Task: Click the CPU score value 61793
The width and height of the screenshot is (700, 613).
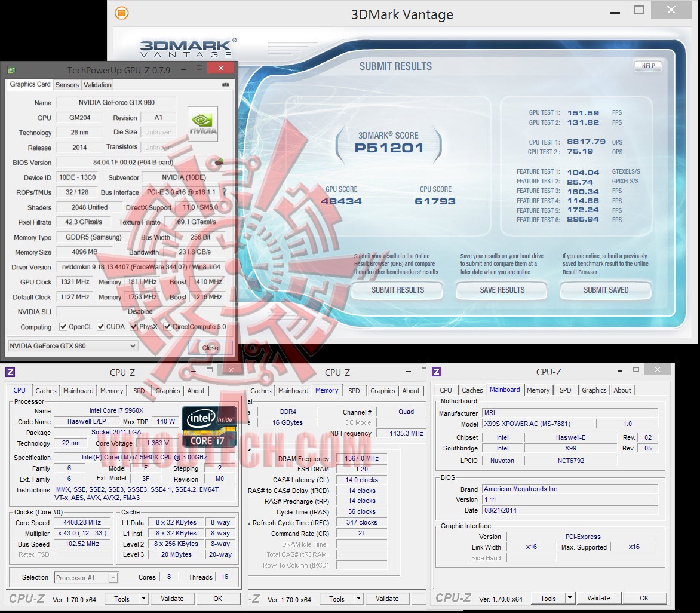Action: (435, 201)
